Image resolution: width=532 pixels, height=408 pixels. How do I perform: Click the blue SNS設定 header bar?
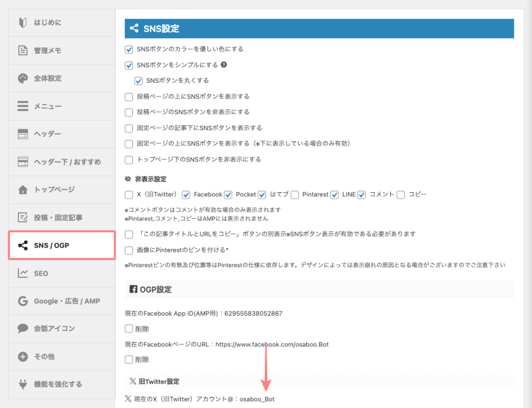tap(319, 28)
